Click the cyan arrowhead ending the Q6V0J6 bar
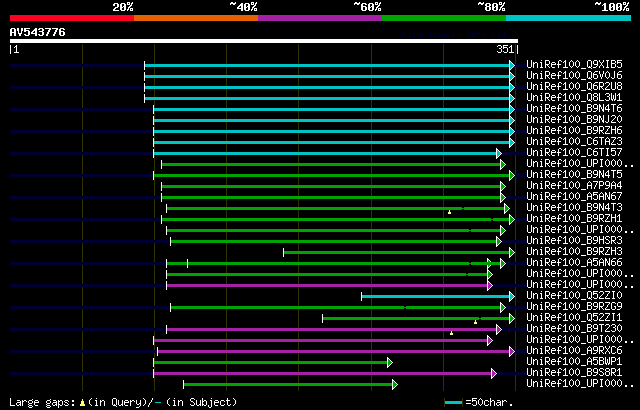Viewport: 640px width, 410px height. click(512, 76)
